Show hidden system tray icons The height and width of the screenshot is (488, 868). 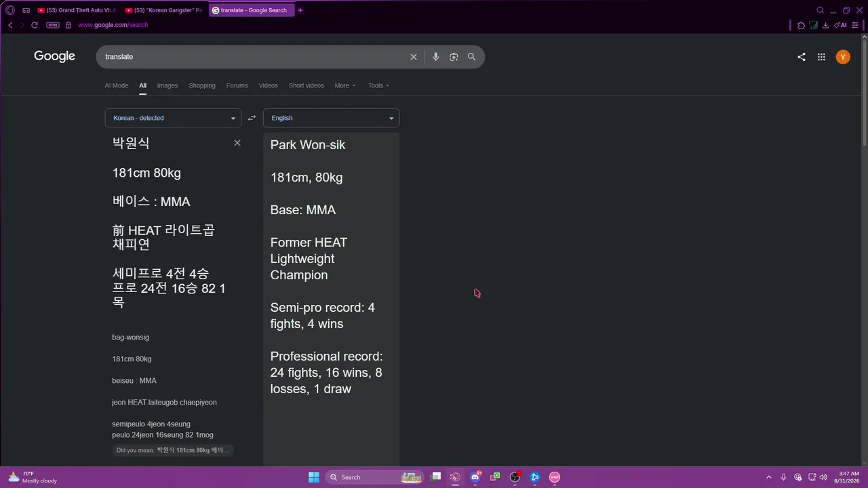(x=769, y=477)
